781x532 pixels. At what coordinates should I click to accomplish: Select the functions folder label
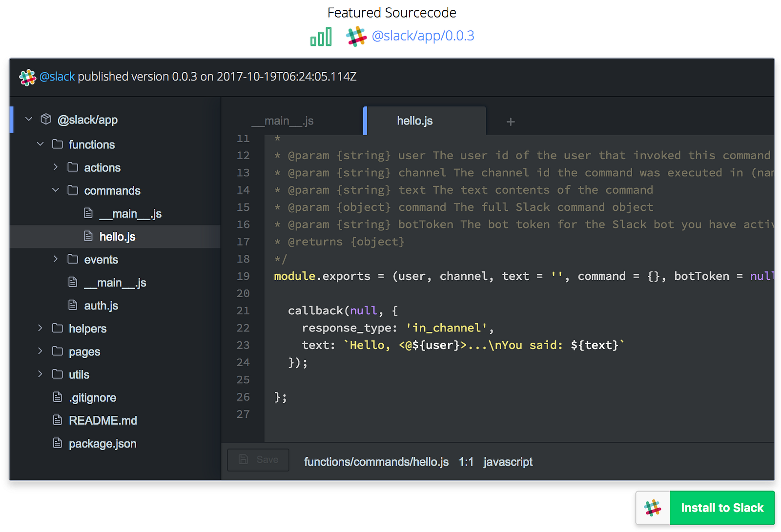point(92,144)
